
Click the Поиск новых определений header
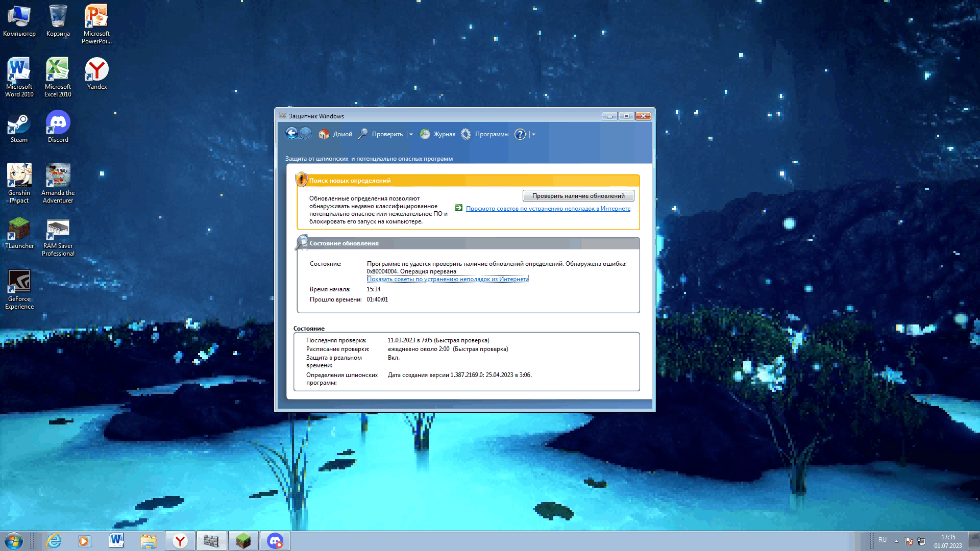pyautogui.click(x=350, y=181)
